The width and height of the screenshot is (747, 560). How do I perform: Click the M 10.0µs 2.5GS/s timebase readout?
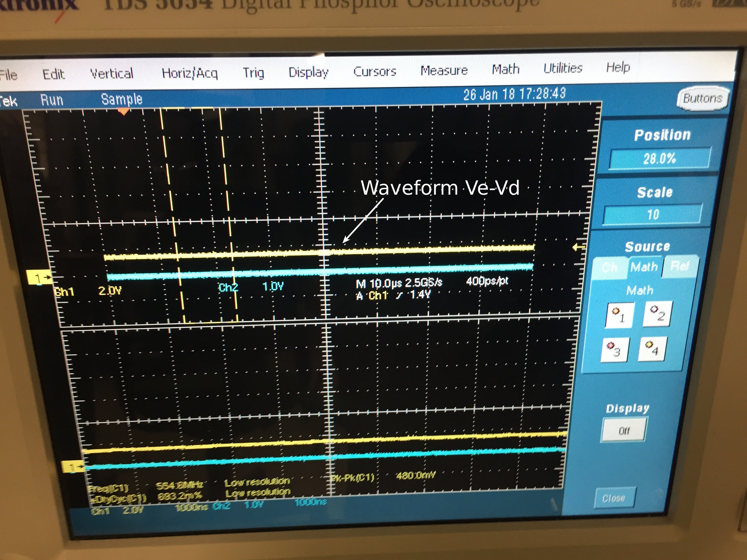pos(399,283)
